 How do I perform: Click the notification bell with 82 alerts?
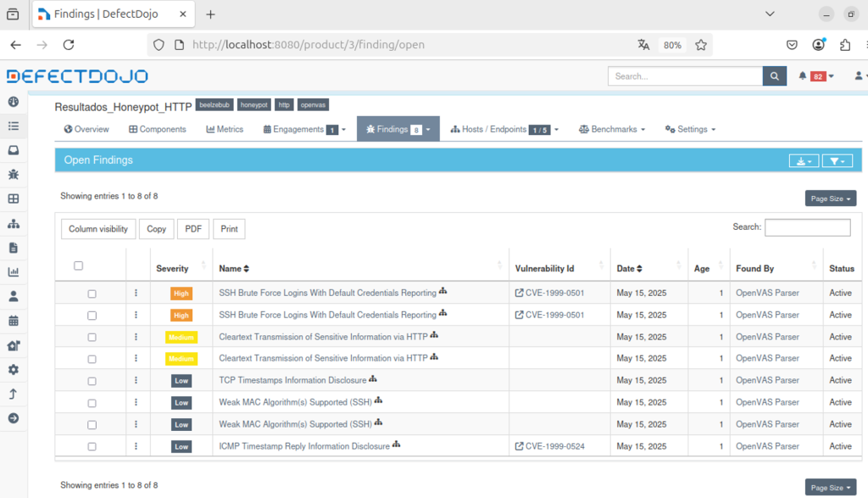[815, 76]
